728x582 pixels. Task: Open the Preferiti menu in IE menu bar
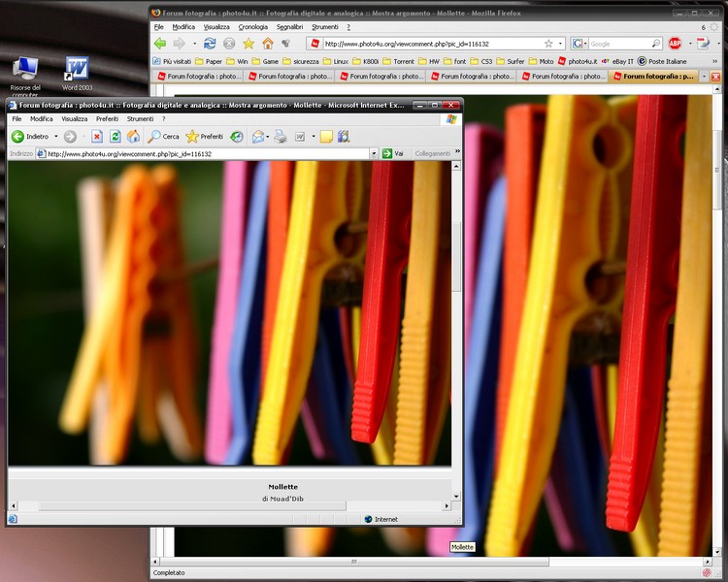107,118
